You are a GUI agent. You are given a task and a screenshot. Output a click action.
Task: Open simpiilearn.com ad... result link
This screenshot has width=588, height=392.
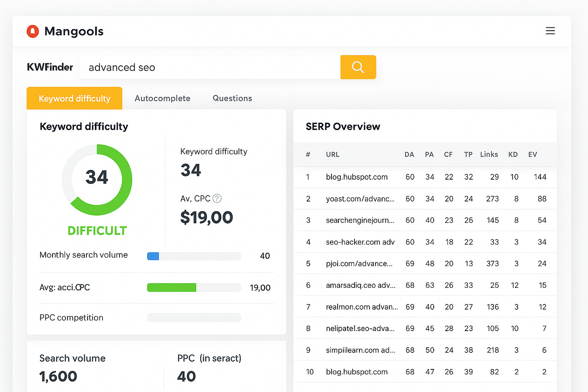[361, 350]
